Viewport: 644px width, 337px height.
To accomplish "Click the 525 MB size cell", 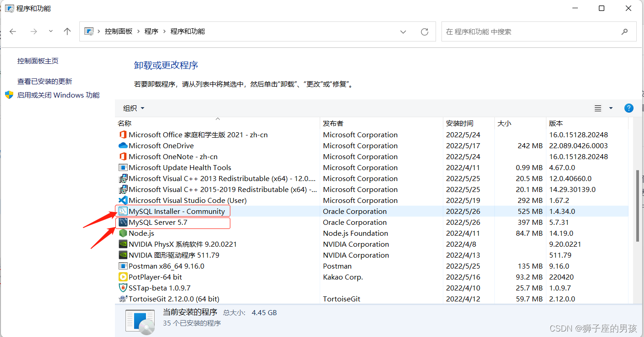I will click(x=530, y=211).
